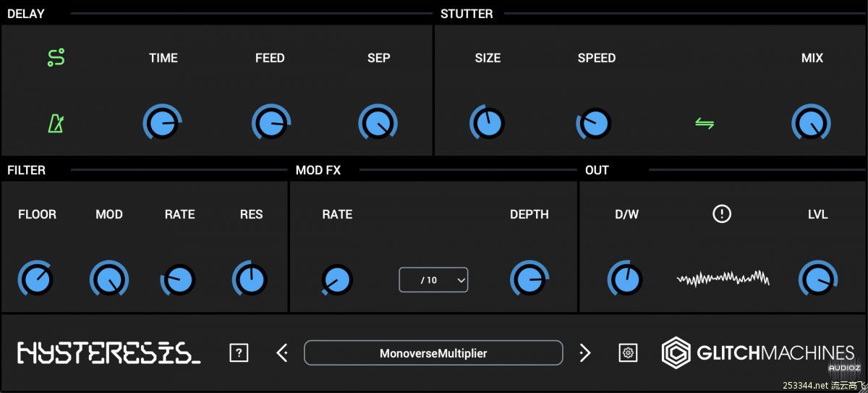Click the FEED label
Image resolution: width=868 pixels, height=393 pixels.
pos(270,58)
